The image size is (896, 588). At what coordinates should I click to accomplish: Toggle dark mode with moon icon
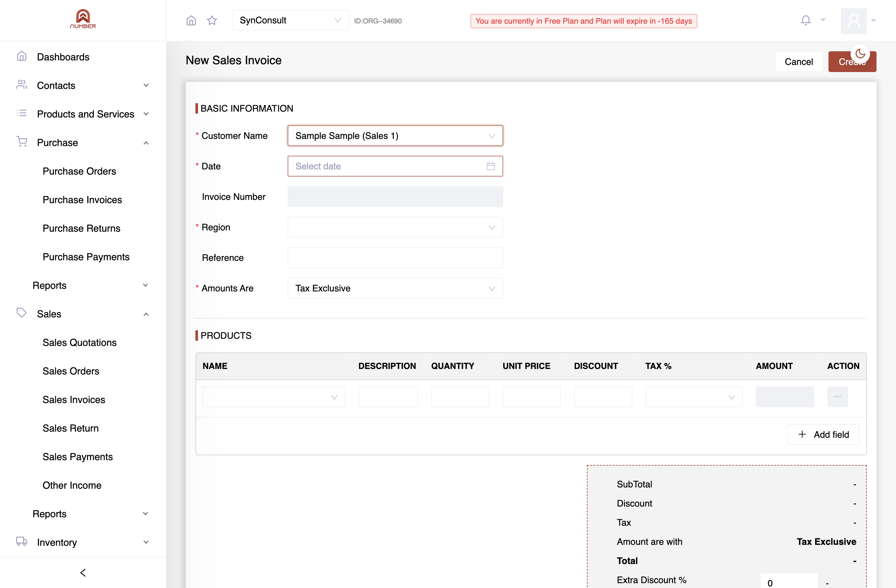pos(860,54)
